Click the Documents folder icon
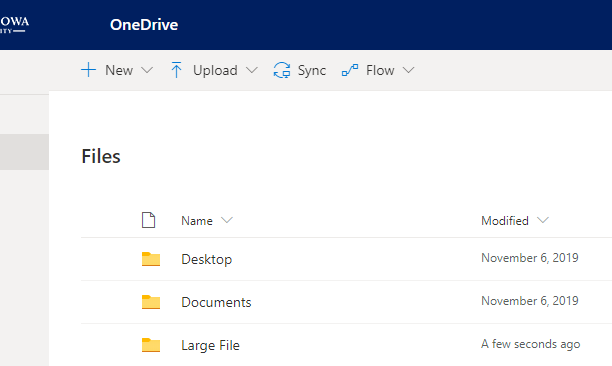Screen dimensions: 612x366 pos(151,302)
